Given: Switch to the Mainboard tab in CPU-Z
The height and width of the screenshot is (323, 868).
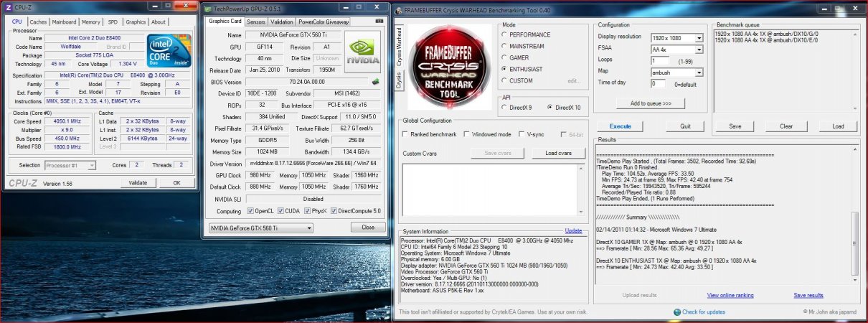Looking at the screenshot, I should 65,22.
